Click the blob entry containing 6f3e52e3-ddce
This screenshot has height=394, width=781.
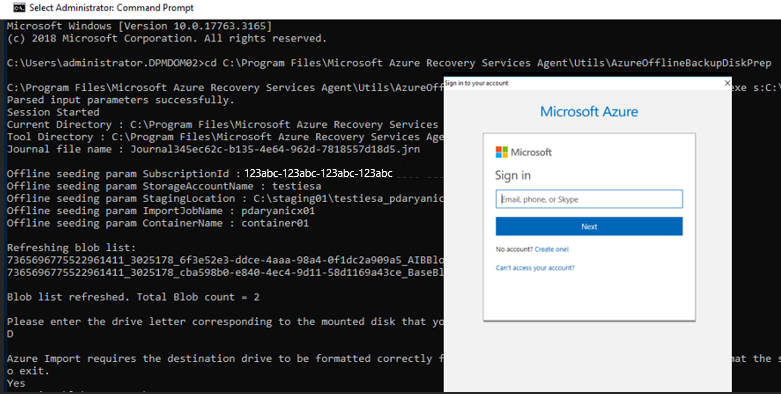pyautogui.click(x=225, y=260)
